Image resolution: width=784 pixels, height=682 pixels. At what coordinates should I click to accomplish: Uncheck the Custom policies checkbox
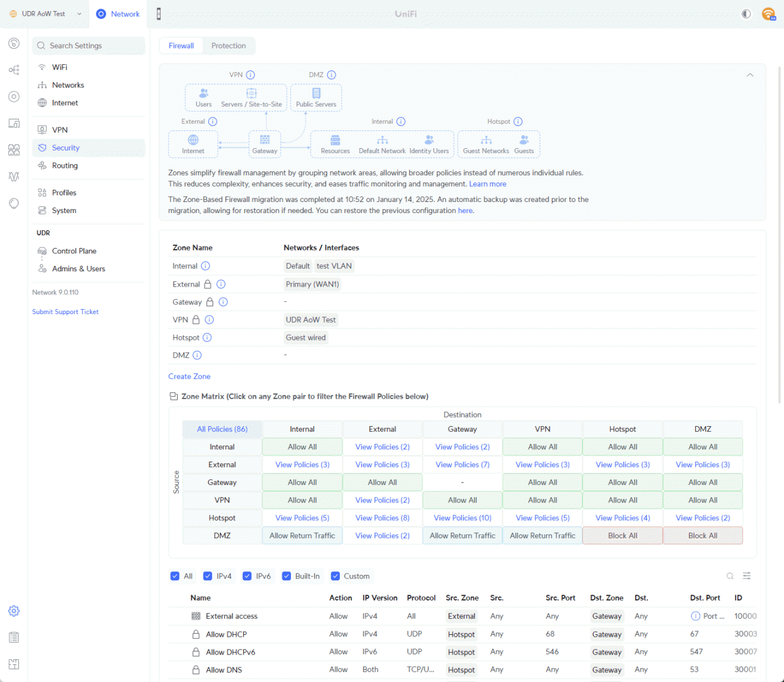(x=335, y=576)
